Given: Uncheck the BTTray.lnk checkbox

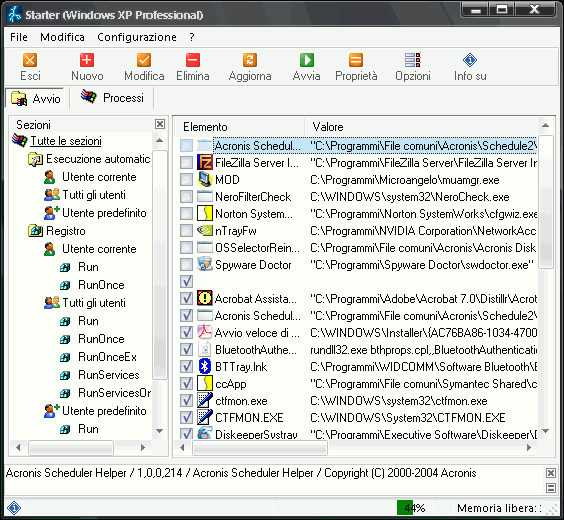Looking at the screenshot, I should pyautogui.click(x=186, y=366).
